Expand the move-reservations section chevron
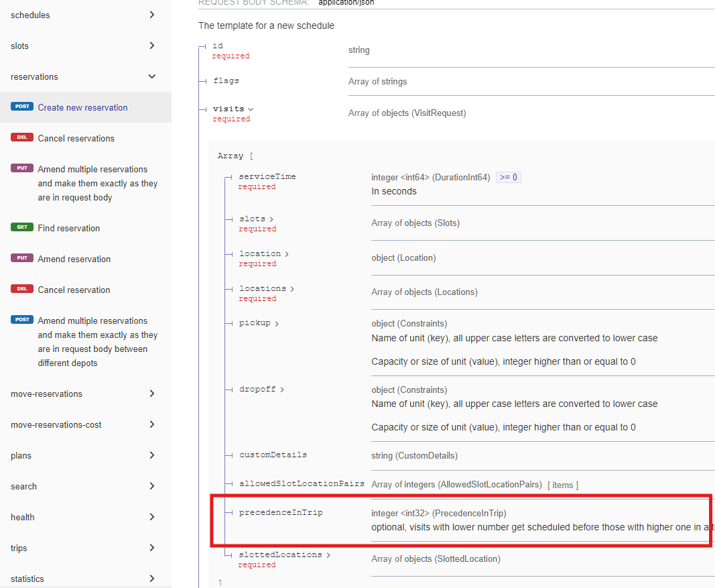The image size is (715, 588). coord(152,394)
